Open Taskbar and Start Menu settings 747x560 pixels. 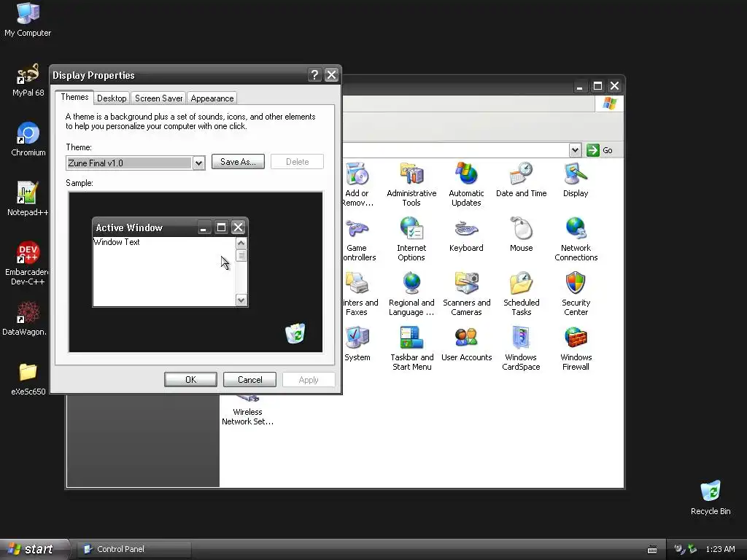click(411, 349)
